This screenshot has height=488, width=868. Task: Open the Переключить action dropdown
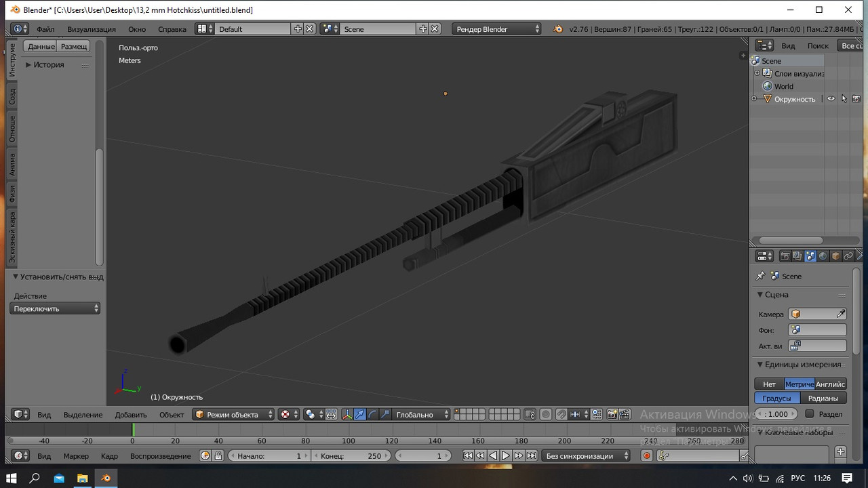coord(56,308)
